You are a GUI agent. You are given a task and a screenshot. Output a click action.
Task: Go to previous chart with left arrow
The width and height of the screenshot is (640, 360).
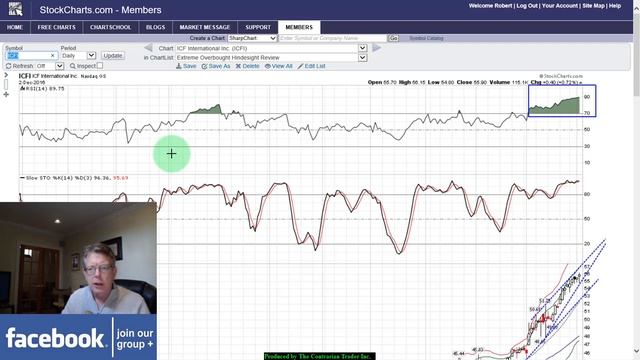pos(148,48)
